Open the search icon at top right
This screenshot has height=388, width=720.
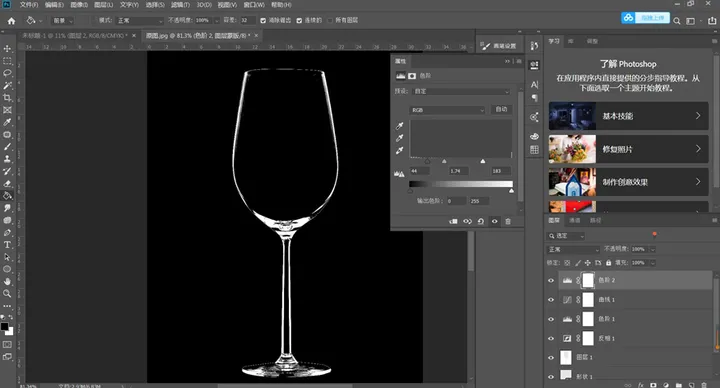point(677,21)
